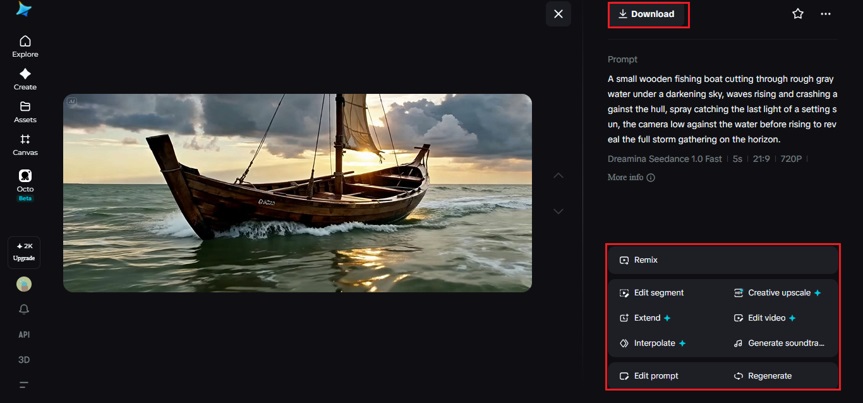Viewport: 863px width, 403px height.
Task: Go to previous item with up chevron
Action: click(558, 176)
